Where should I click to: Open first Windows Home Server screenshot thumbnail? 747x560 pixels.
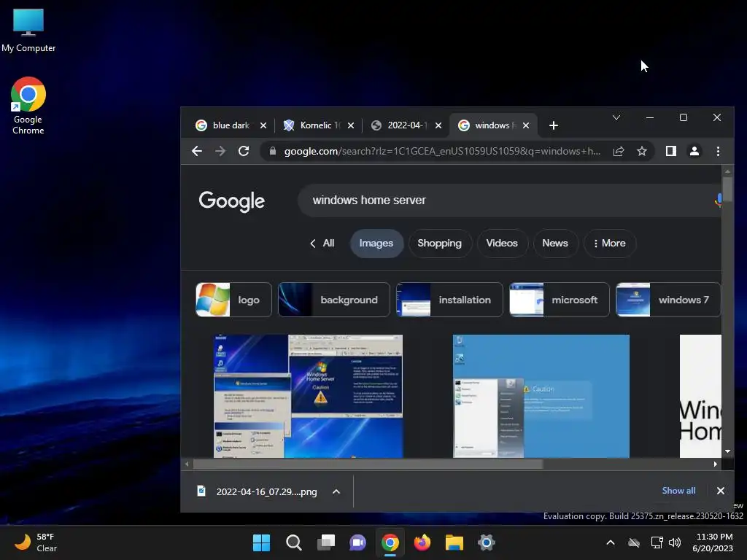tap(309, 396)
